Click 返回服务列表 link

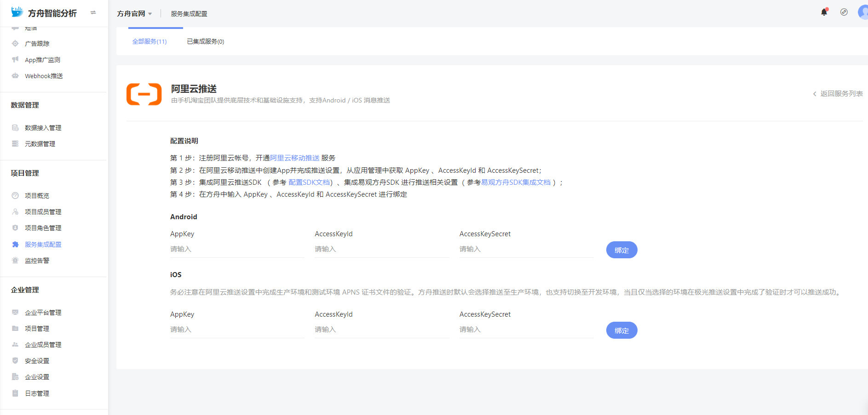pos(838,93)
